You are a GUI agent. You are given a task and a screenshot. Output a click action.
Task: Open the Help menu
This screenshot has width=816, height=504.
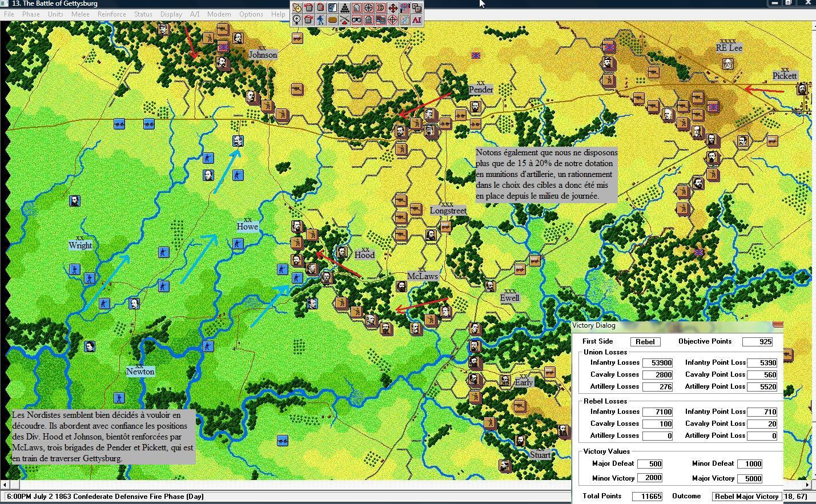278,14
